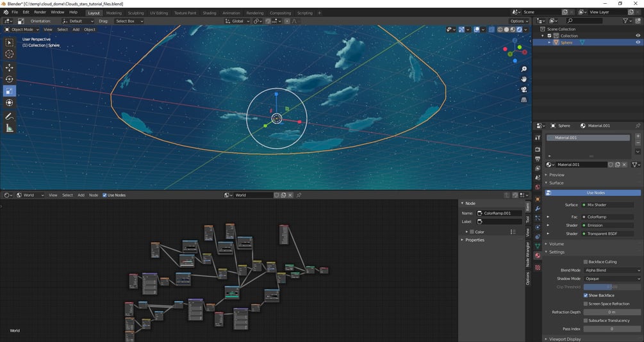Open viewport Options button
The height and width of the screenshot is (342, 644).
[x=519, y=21]
